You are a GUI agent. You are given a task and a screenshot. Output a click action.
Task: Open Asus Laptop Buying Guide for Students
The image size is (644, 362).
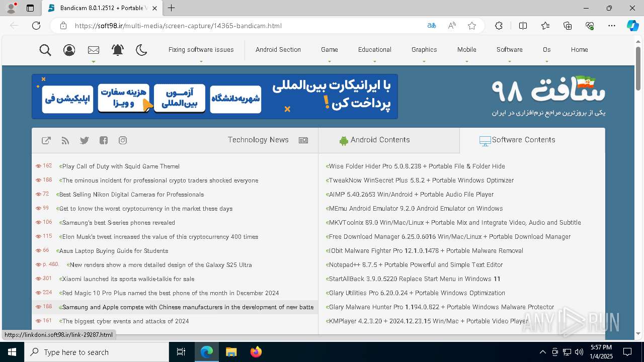114,251
